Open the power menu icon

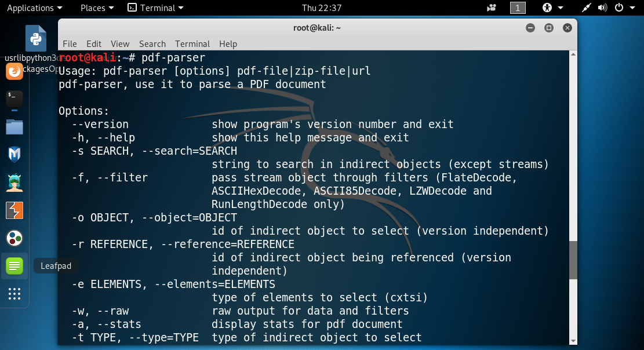click(619, 8)
